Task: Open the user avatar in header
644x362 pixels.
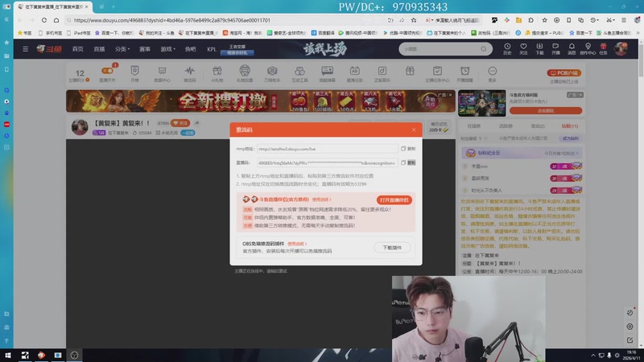Action: point(621,49)
